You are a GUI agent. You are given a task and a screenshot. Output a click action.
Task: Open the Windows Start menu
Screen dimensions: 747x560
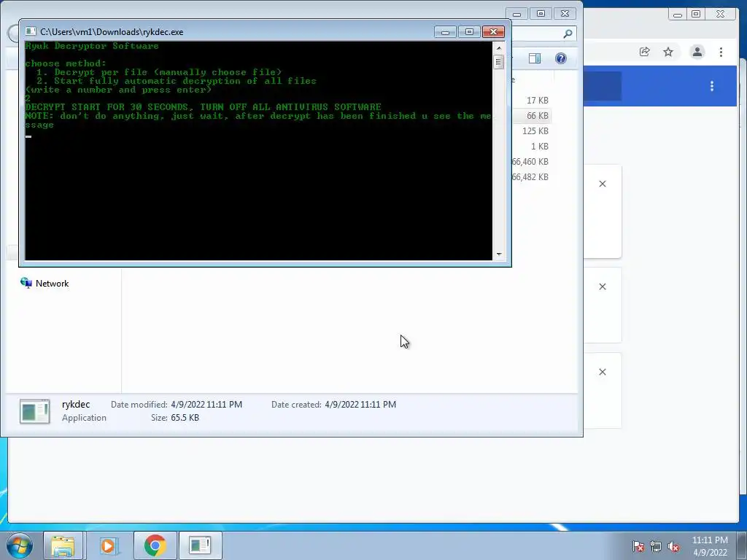(20, 545)
